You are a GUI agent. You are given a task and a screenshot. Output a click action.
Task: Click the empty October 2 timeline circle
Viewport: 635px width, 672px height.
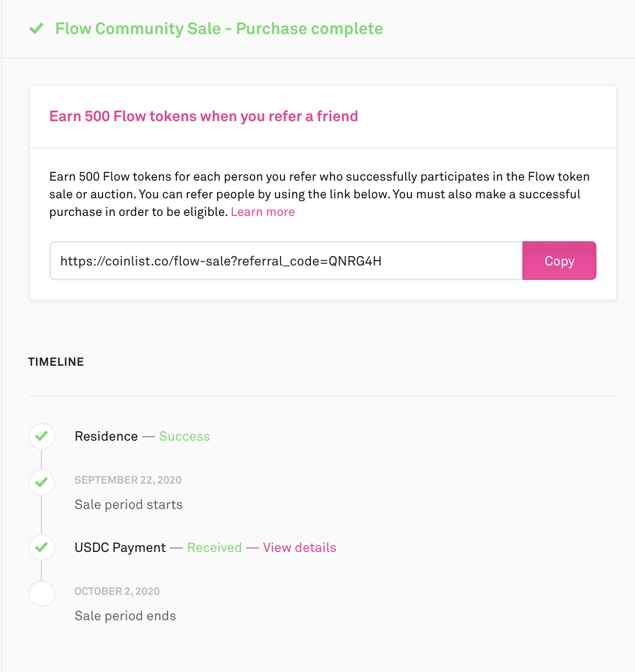point(42,594)
